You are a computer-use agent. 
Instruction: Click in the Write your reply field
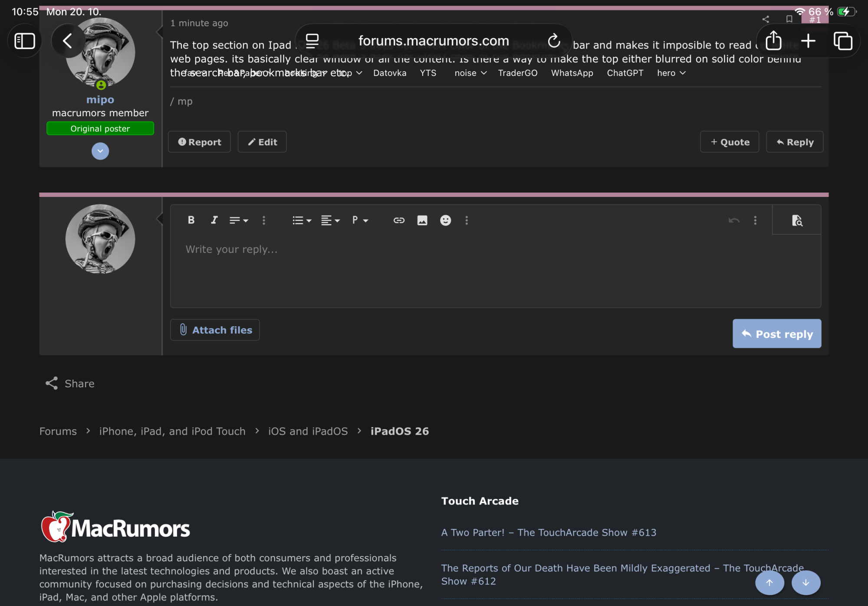click(x=495, y=269)
